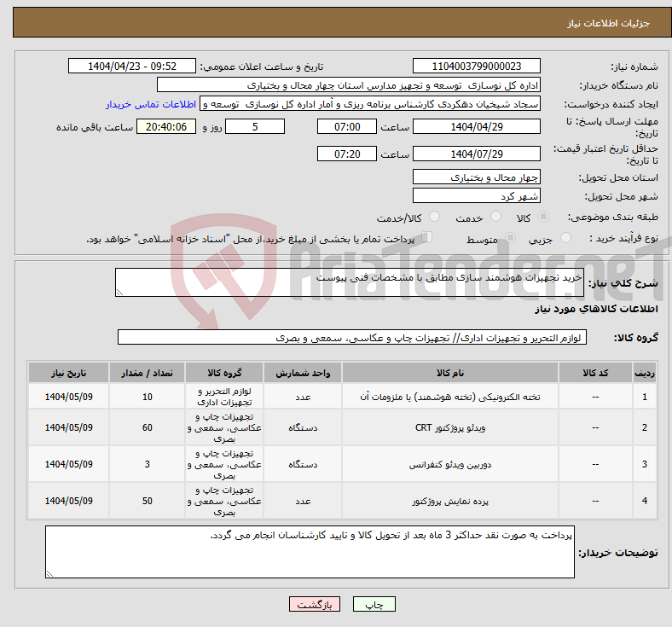Select the کالا/خدمت radio button
This screenshot has height=627, width=672.
tap(434, 217)
